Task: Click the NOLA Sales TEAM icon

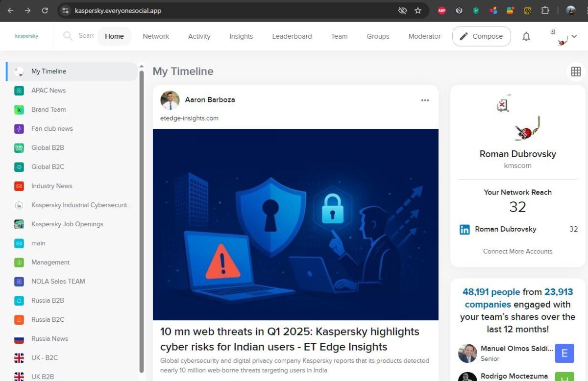Action: [x=19, y=282]
